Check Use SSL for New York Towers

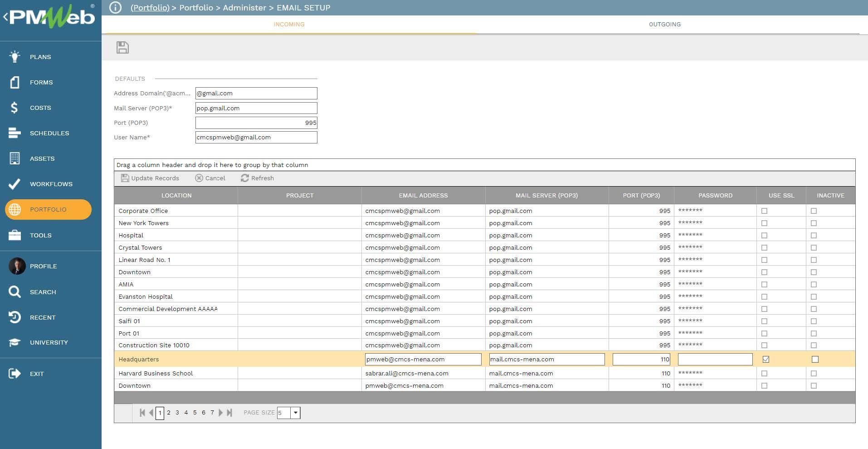(x=764, y=223)
